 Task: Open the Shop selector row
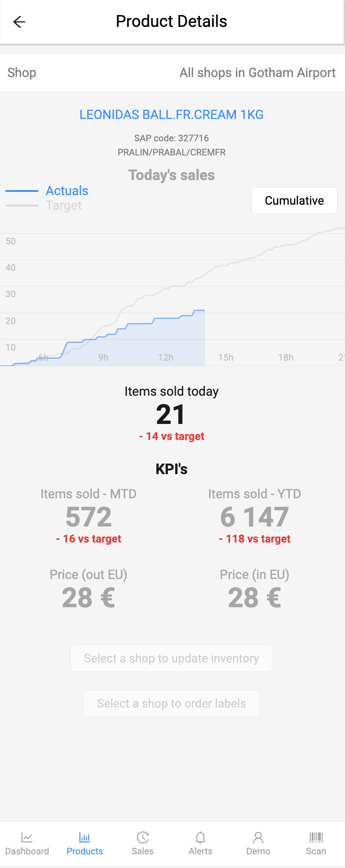[172, 73]
